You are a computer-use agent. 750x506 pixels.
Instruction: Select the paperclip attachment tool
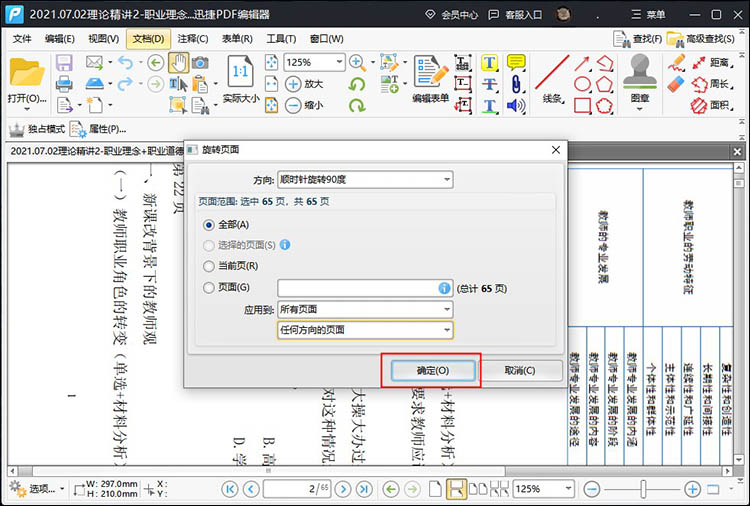pos(516,84)
